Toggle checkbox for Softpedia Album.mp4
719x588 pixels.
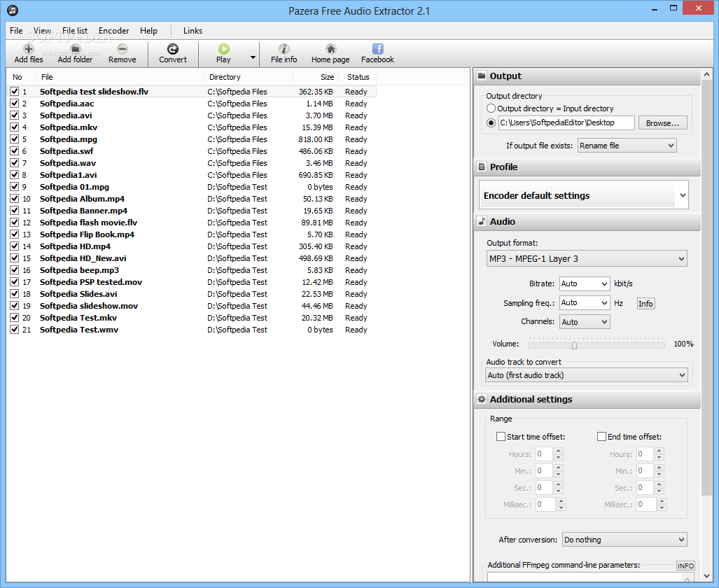(x=14, y=199)
